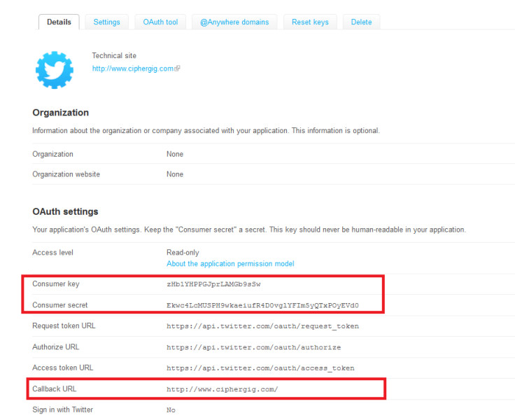The height and width of the screenshot is (420, 515).
Task: Click the Access level label
Action: pos(52,253)
